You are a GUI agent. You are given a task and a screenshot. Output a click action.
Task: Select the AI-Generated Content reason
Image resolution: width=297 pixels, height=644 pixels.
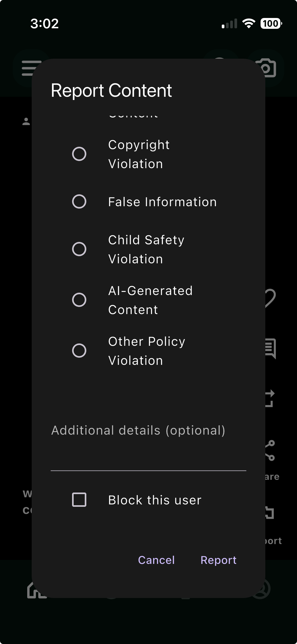[79, 299]
